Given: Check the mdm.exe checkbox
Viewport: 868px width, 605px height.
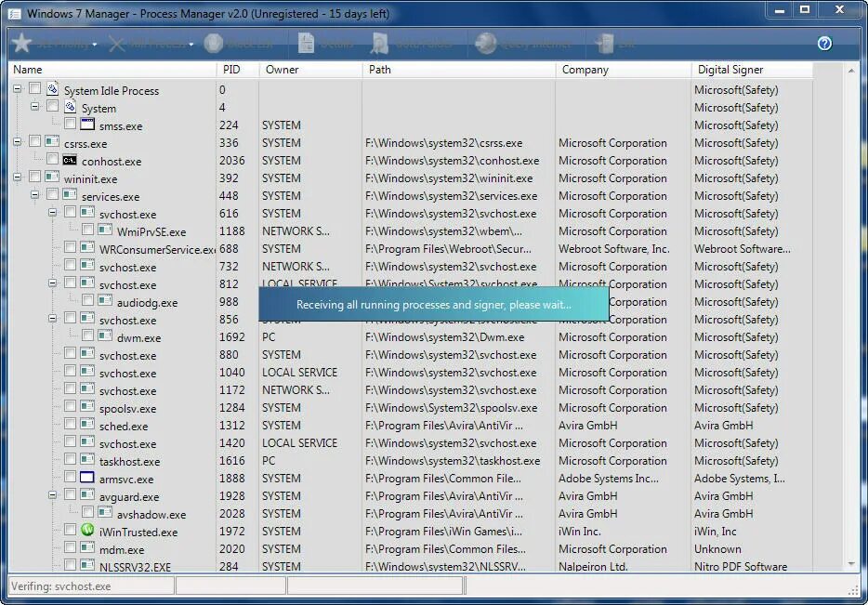Looking at the screenshot, I should [x=70, y=547].
